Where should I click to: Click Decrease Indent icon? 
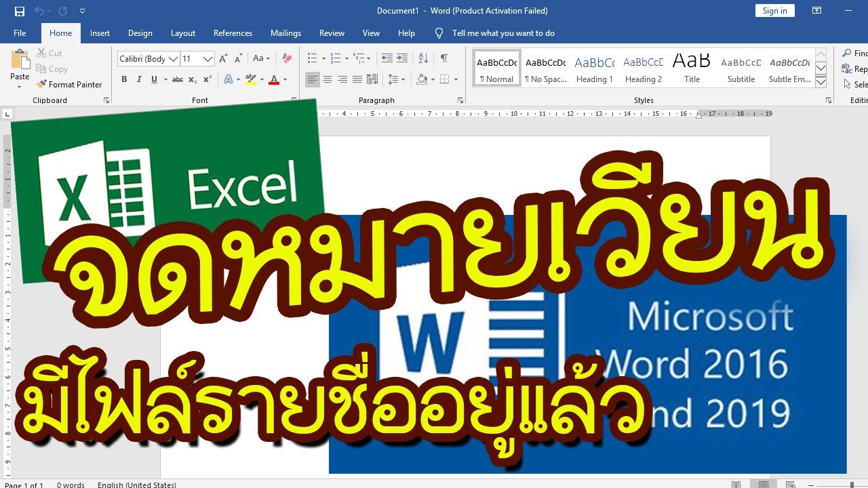[x=387, y=59]
